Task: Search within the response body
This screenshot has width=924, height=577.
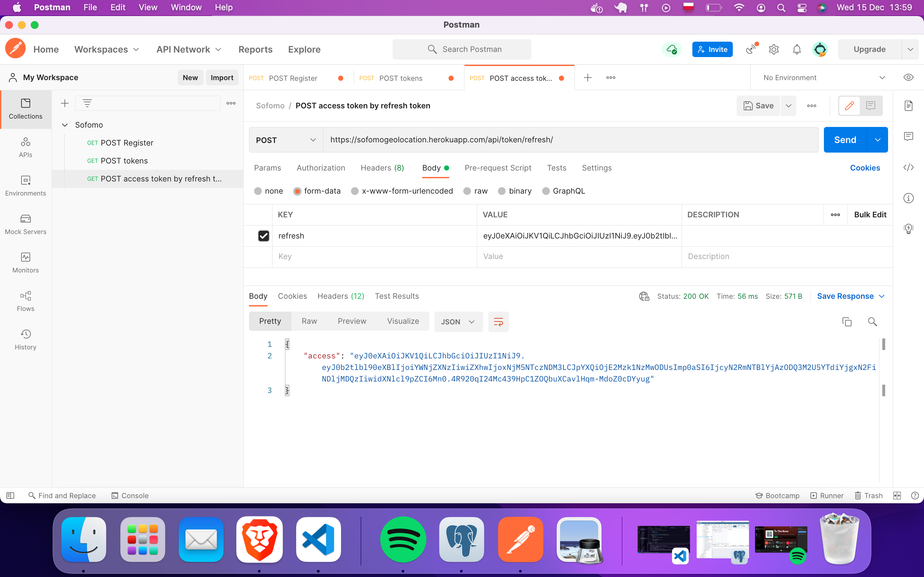Action: point(872,322)
